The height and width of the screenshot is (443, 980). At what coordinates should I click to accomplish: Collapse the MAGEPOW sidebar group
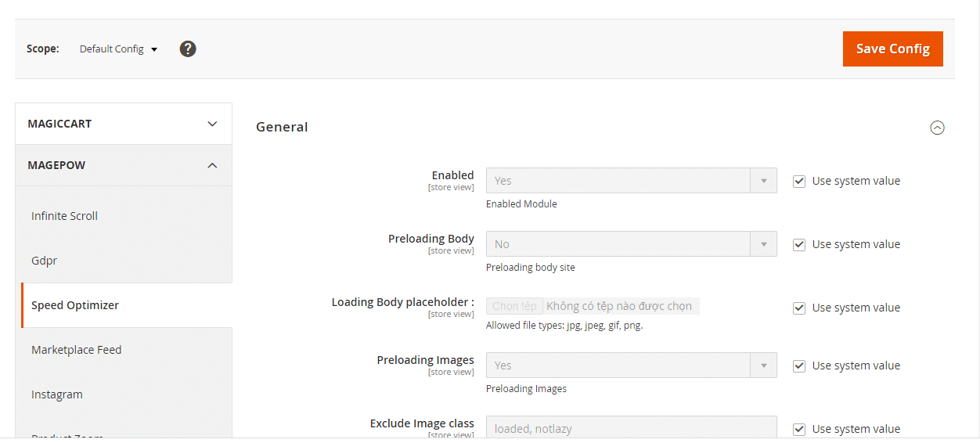(x=124, y=165)
